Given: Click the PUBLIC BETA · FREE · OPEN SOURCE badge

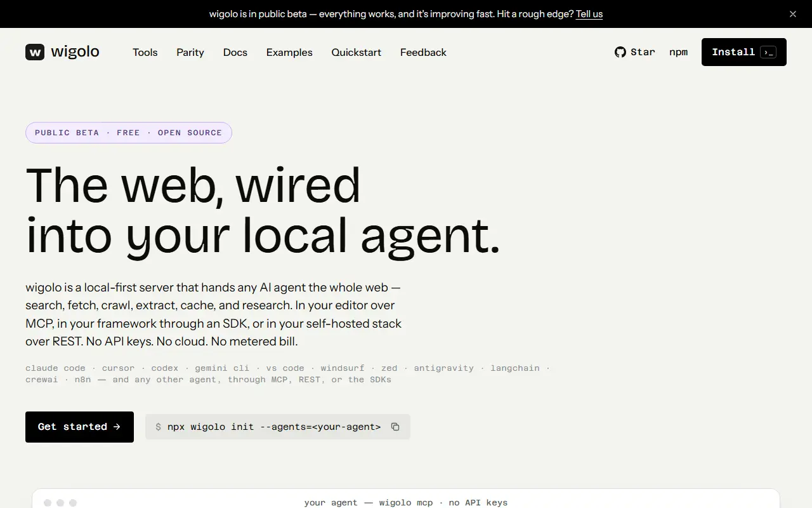Looking at the screenshot, I should pos(129,133).
